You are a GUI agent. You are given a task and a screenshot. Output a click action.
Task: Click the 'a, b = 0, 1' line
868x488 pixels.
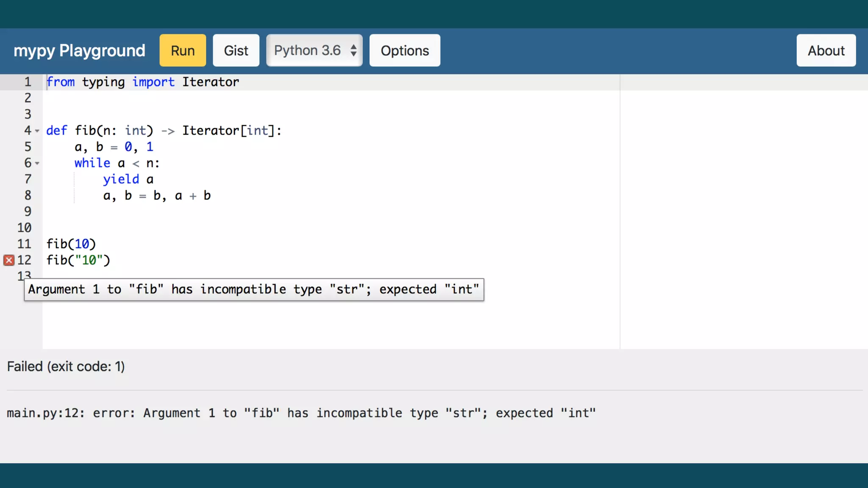point(114,147)
